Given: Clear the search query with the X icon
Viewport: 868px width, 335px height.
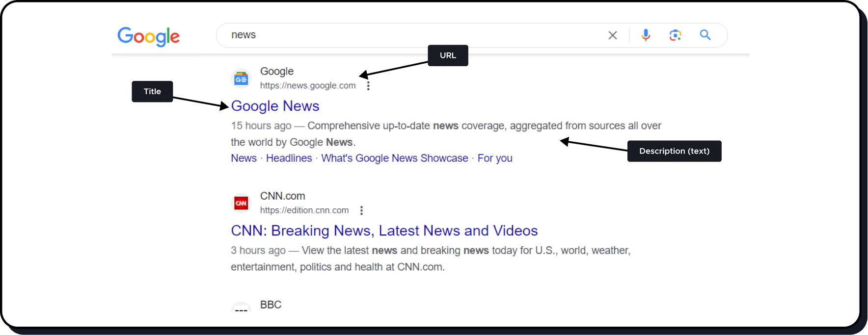Looking at the screenshot, I should pos(612,35).
